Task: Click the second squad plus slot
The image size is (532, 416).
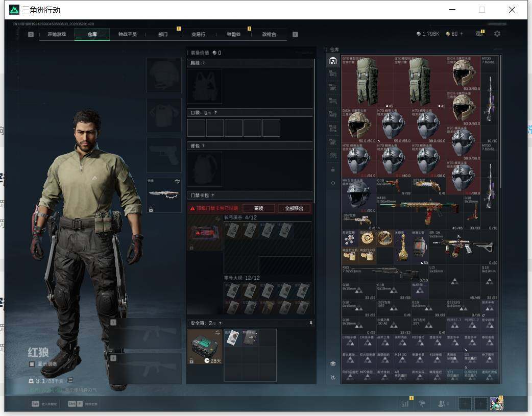Action: [x=480, y=404]
